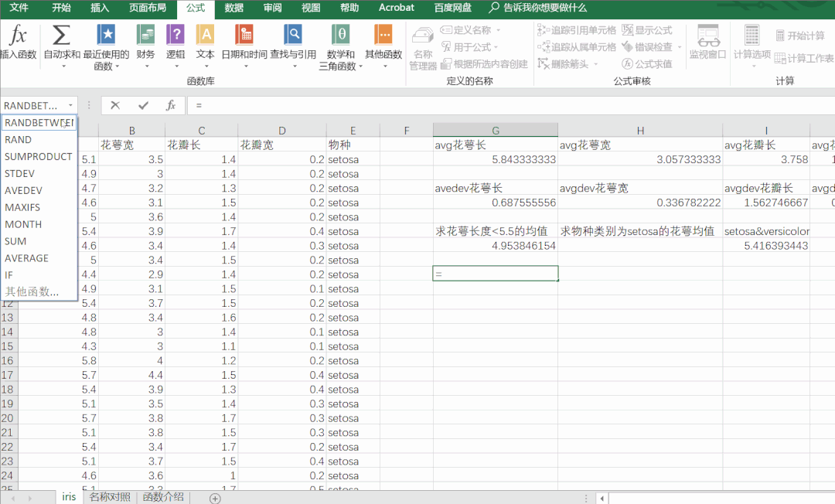Select SUMPRODUCT from the function name list

(37, 156)
